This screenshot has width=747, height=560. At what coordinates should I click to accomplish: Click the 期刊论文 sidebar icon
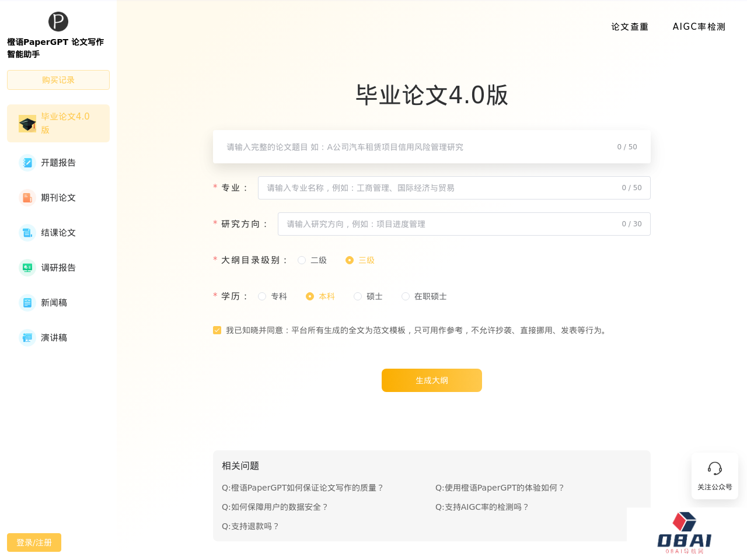27,198
